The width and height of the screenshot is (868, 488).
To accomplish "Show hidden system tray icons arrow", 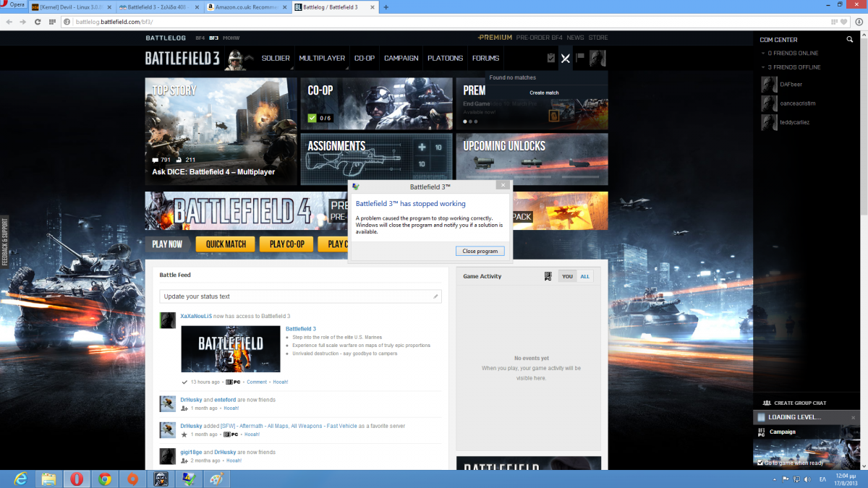I will coord(775,479).
